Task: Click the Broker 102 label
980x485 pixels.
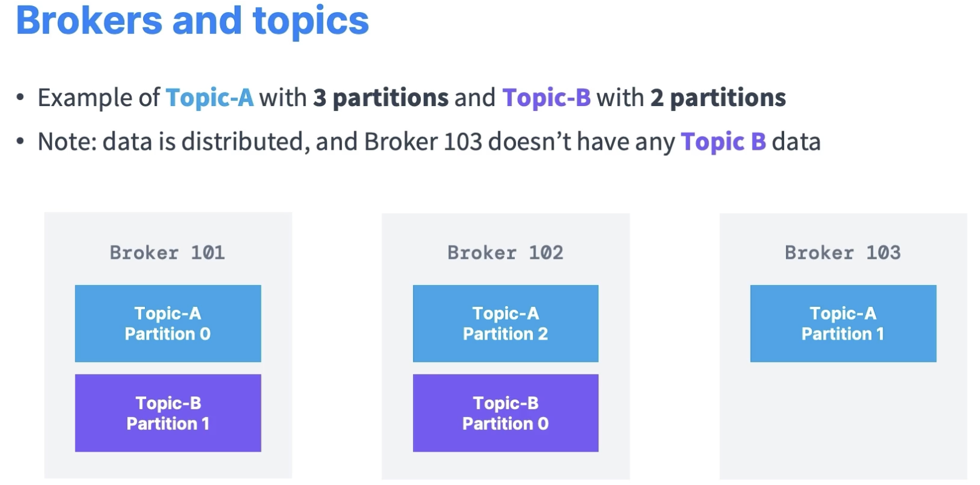Action: [x=505, y=252]
